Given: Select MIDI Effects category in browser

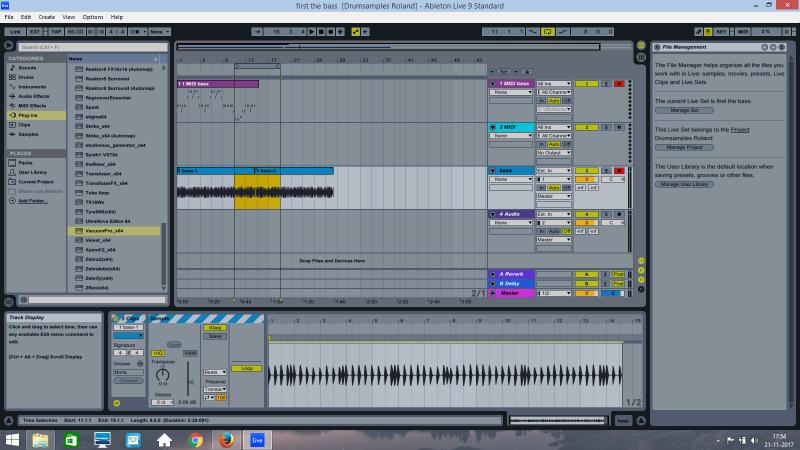Looking at the screenshot, I should [x=32, y=106].
